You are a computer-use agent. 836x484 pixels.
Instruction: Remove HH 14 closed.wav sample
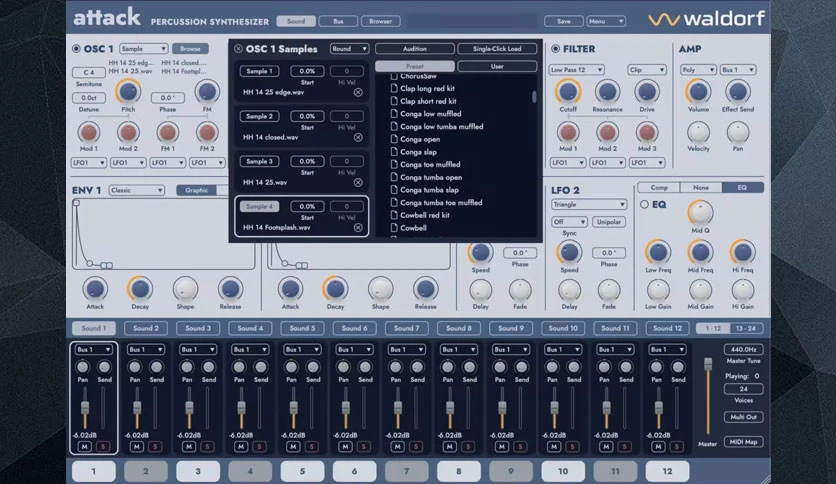pos(358,138)
